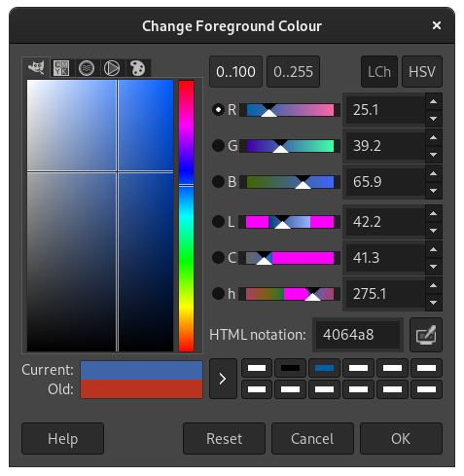
Task: Click the C value field 41.3
Action: coord(385,258)
